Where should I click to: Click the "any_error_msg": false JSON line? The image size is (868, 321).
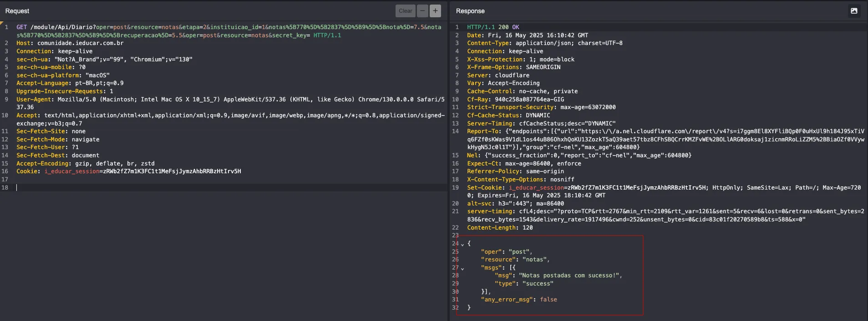click(x=519, y=300)
